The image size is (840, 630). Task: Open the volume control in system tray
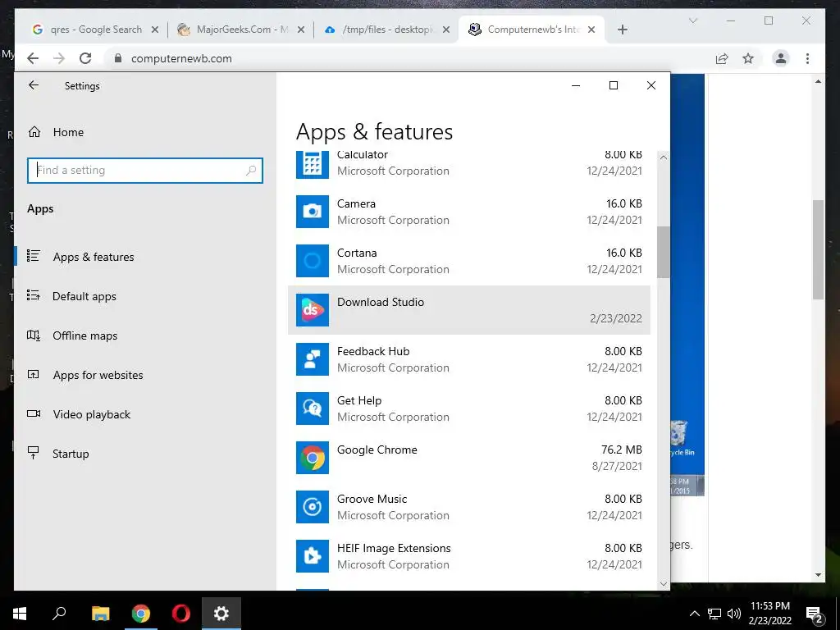(734, 614)
